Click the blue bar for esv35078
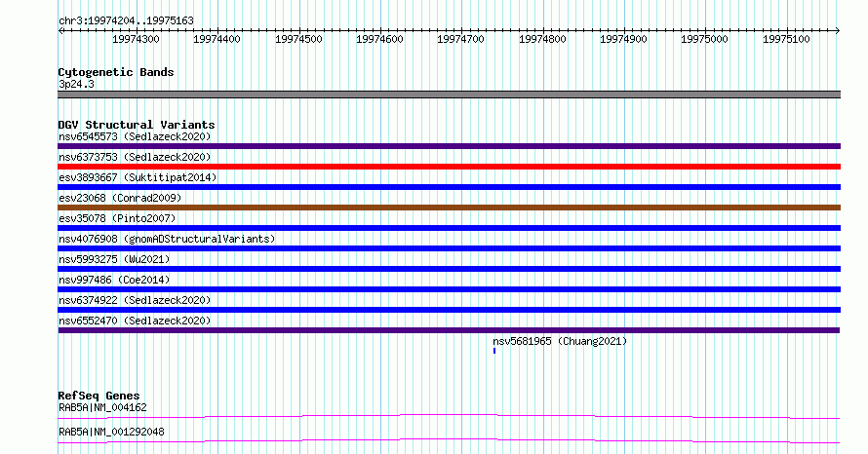This screenshot has width=868, height=454. click(449, 228)
